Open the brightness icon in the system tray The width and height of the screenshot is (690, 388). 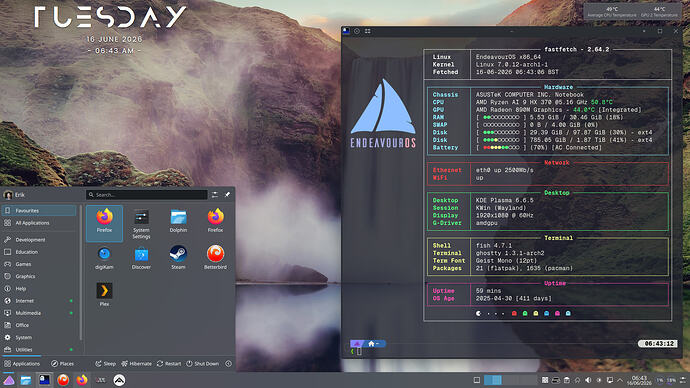[598, 380]
